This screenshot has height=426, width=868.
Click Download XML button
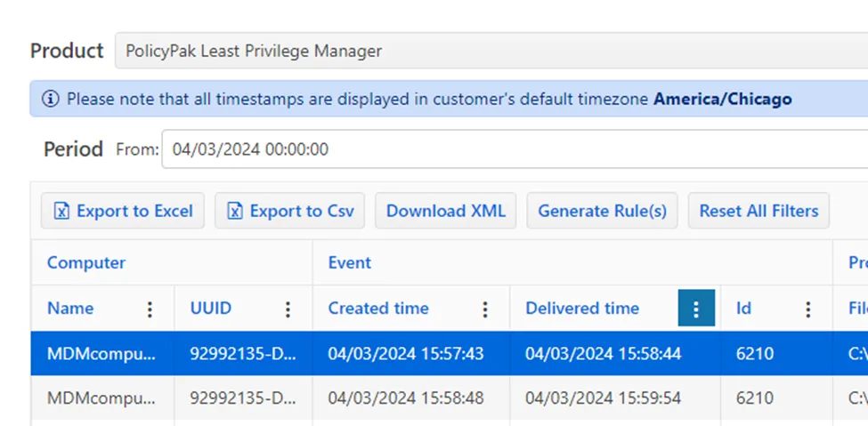pos(446,211)
